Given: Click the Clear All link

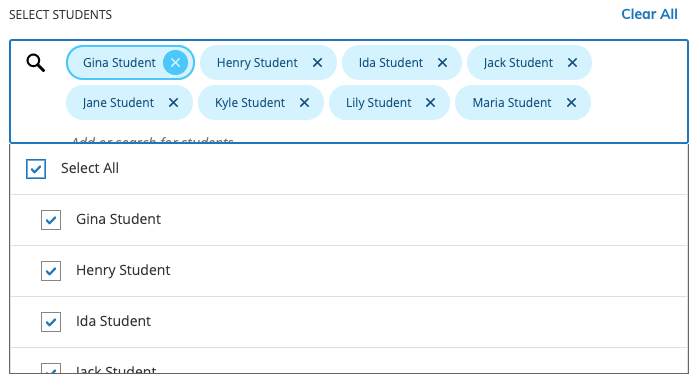Looking at the screenshot, I should [x=649, y=14].
